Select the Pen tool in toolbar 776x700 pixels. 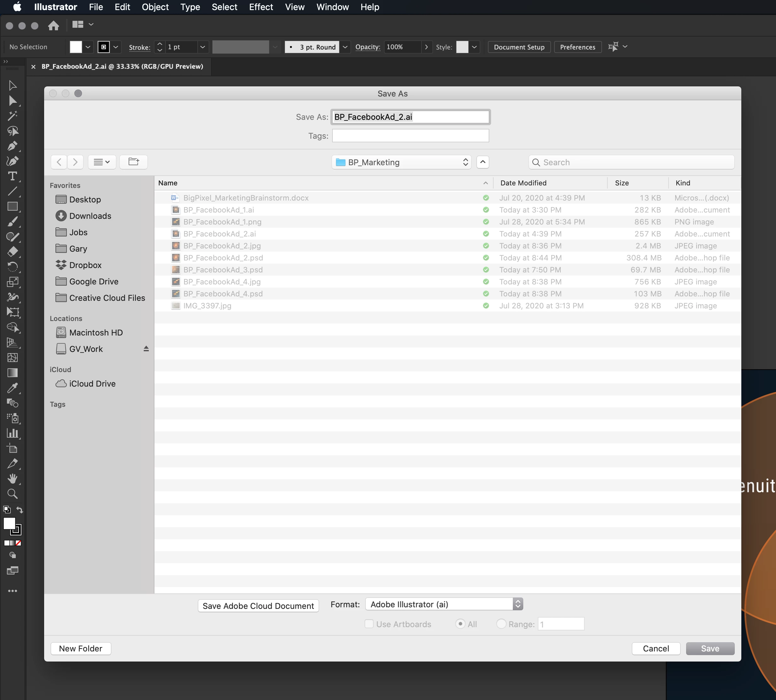[x=12, y=146]
